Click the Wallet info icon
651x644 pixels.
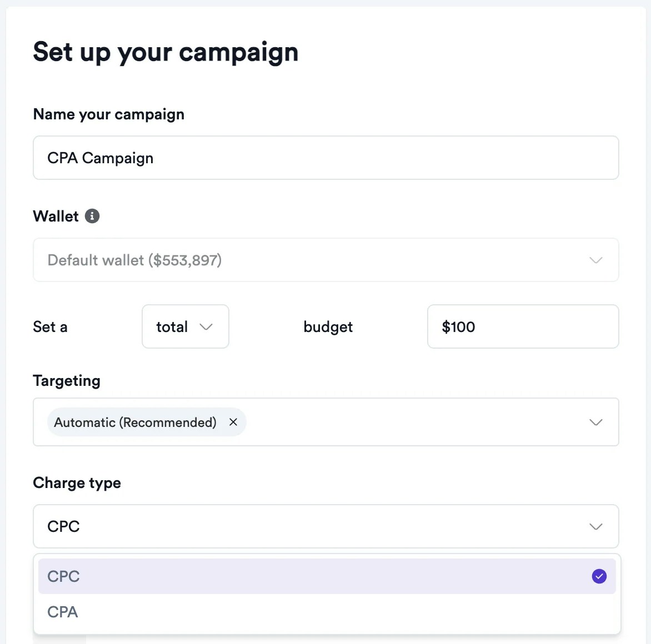coord(92,216)
